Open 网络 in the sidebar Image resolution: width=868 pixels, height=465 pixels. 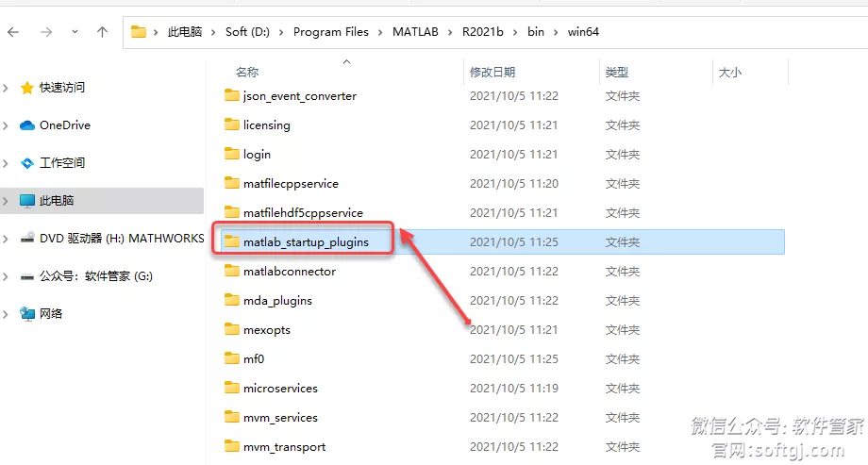[51, 314]
